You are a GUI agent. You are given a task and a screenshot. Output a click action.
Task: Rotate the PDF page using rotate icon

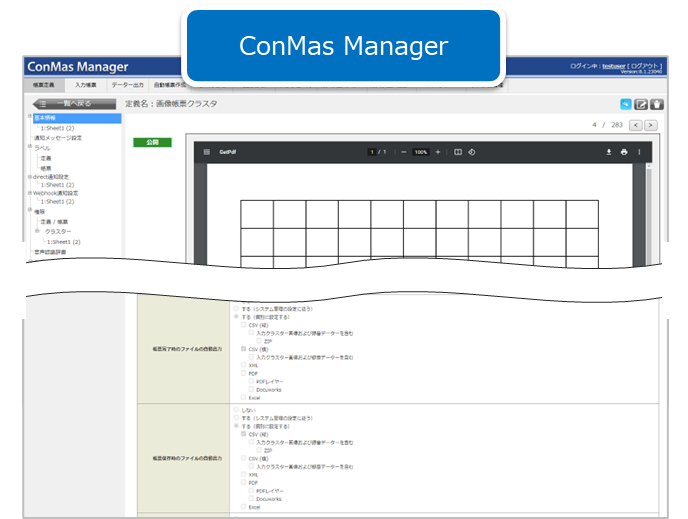point(471,152)
